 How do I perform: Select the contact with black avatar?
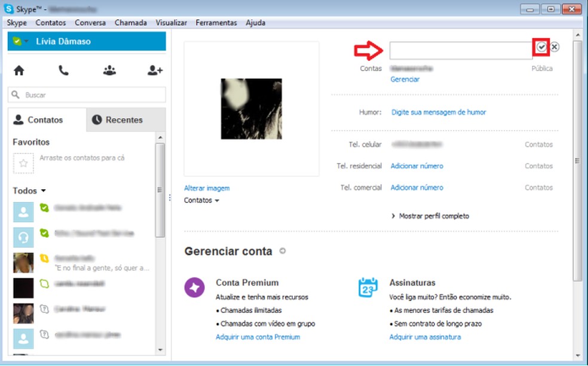point(23,288)
